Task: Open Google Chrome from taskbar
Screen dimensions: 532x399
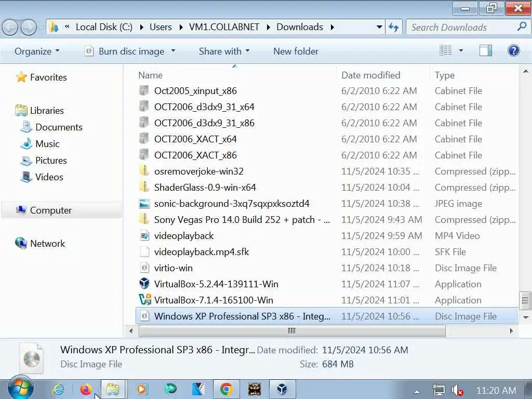Action: point(227,389)
